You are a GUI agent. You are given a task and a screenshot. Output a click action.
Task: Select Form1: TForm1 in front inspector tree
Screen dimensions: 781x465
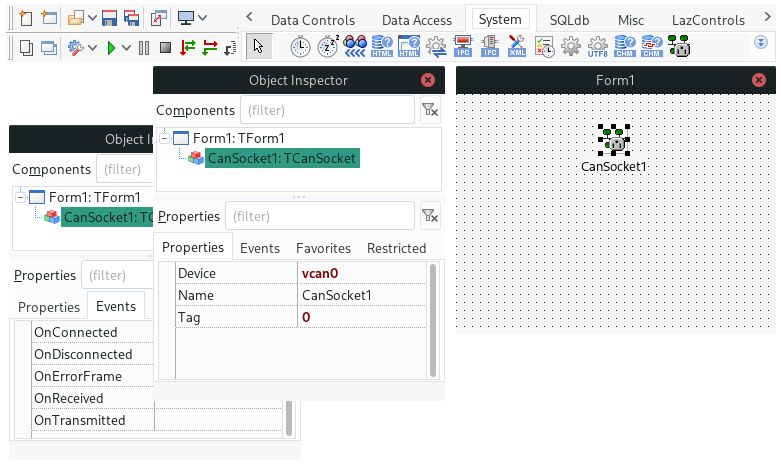[239, 138]
